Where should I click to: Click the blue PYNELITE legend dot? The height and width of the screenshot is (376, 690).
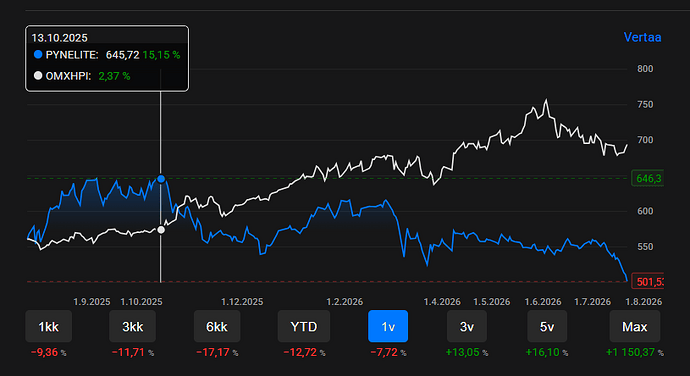click(x=38, y=55)
